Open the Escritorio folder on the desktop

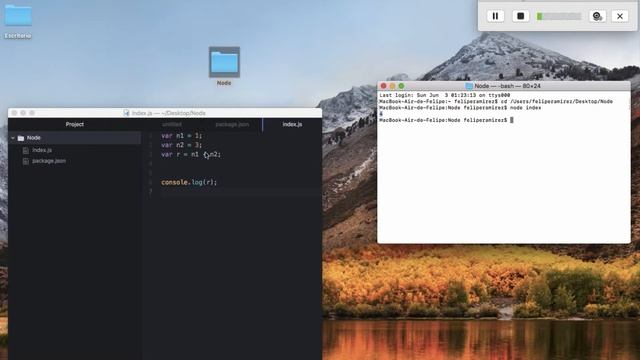[x=18, y=21]
